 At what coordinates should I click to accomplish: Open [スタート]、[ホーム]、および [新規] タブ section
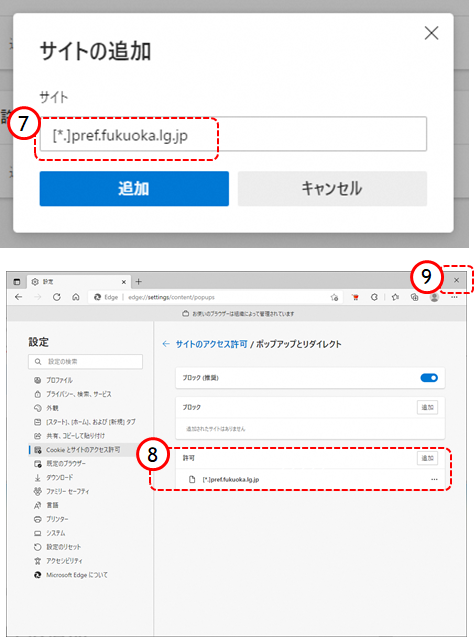(x=85, y=422)
